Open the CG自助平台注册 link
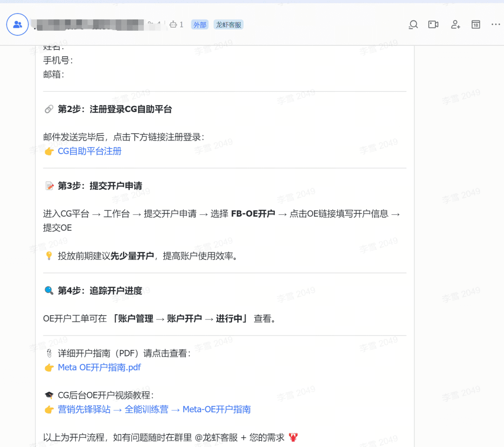 pyautogui.click(x=89, y=151)
